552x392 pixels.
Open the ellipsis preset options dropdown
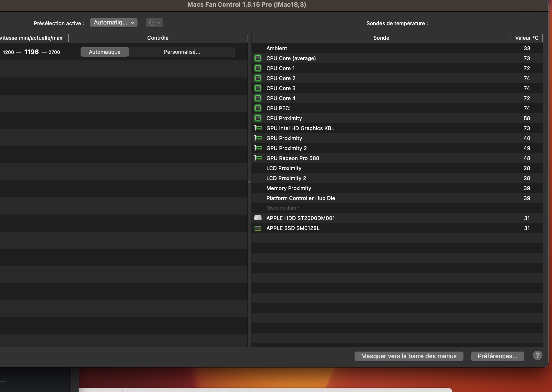154,23
